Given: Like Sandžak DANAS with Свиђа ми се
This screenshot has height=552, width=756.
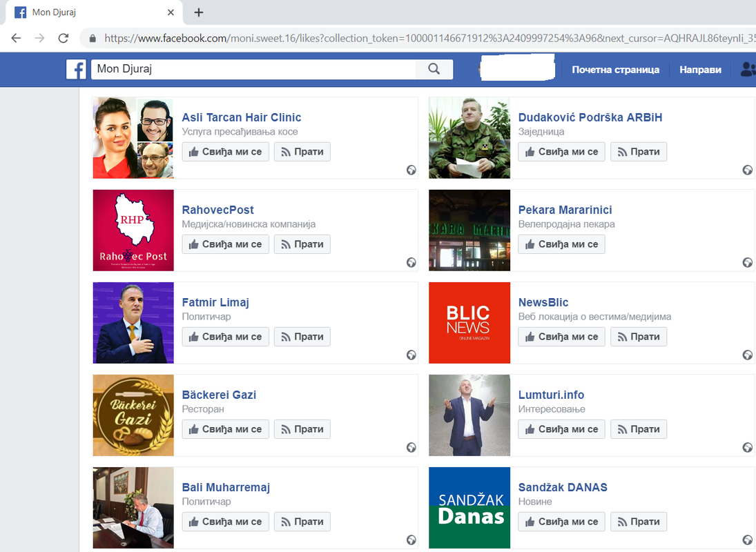Looking at the screenshot, I should [x=561, y=522].
